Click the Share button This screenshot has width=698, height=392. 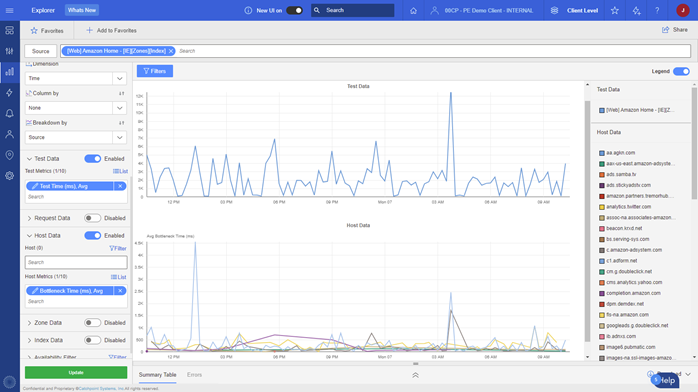675,30
